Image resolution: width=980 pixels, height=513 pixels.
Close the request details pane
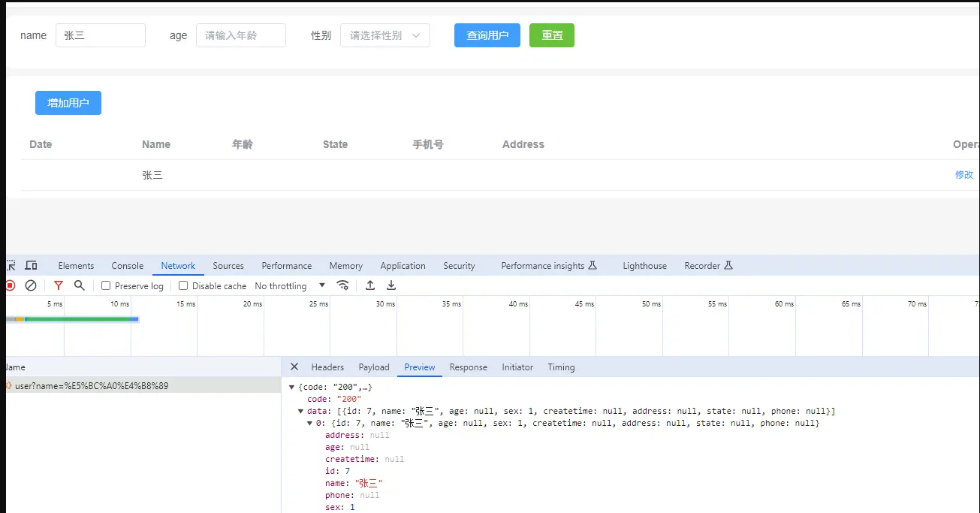click(294, 367)
